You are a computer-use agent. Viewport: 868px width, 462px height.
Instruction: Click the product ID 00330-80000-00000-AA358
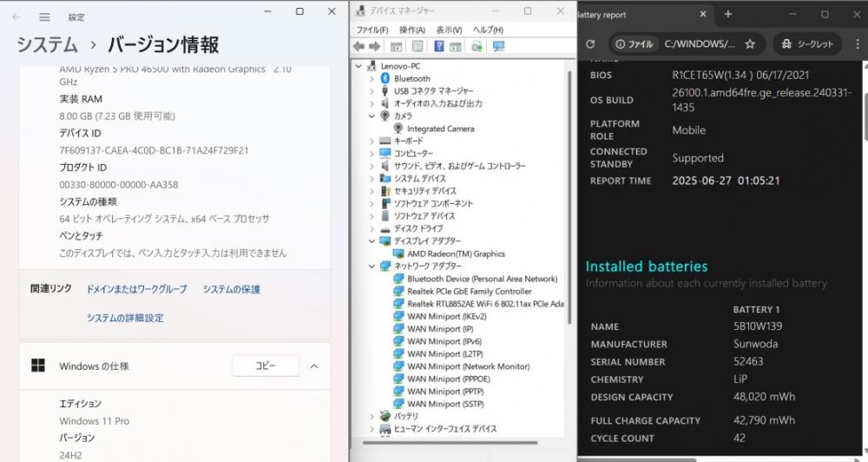click(119, 185)
